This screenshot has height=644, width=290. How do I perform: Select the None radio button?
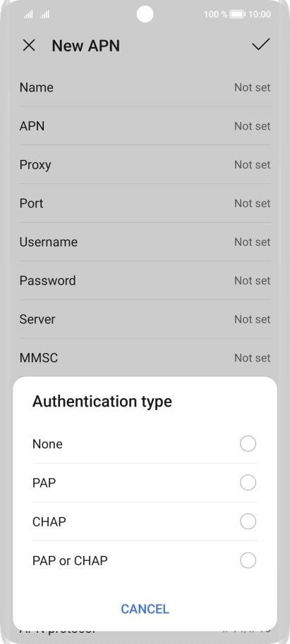(248, 444)
